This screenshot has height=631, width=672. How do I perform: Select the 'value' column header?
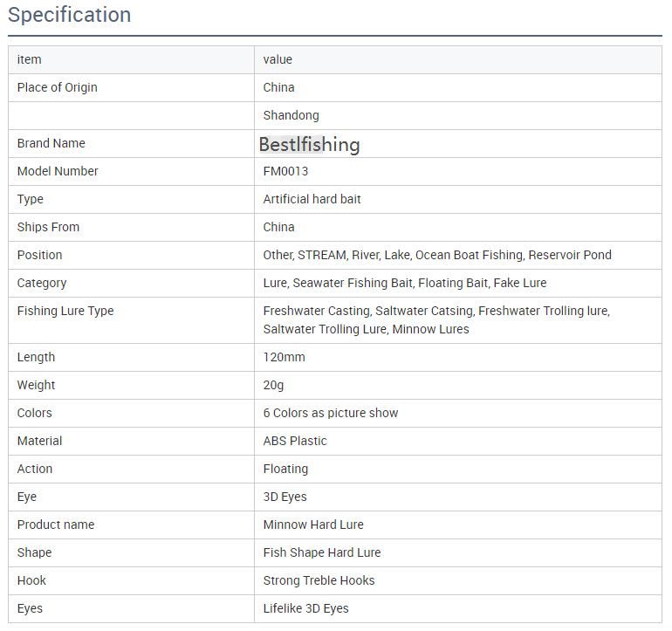click(278, 59)
